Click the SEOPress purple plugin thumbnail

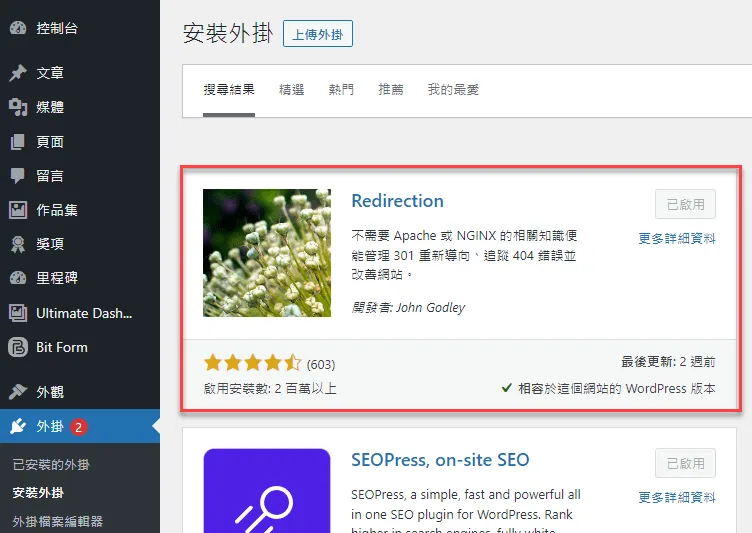click(x=267, y=490)
